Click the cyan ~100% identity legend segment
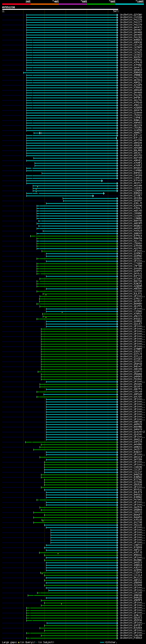 pyautogui.click(x=130, y=4)
